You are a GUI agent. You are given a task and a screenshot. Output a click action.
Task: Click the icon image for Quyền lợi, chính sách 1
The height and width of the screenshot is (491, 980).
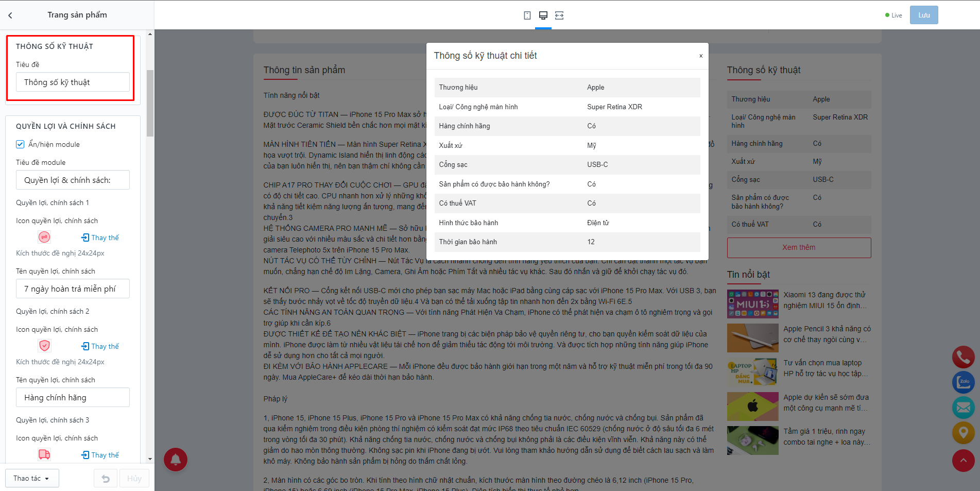coord(45,238)
